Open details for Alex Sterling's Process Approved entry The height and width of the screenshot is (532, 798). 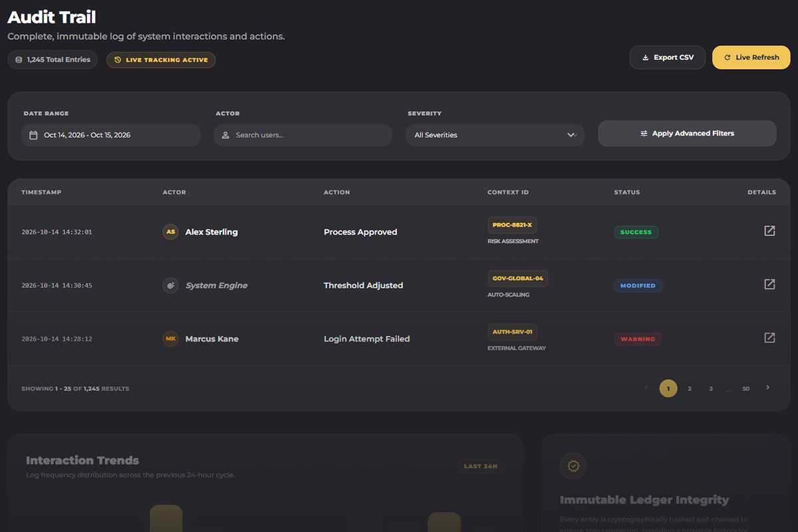coord(769,231)
